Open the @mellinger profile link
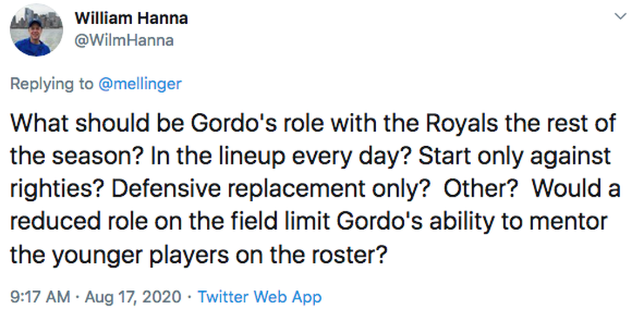The width and height of the screenshot is (644, 321). click(x=140, y=84)
